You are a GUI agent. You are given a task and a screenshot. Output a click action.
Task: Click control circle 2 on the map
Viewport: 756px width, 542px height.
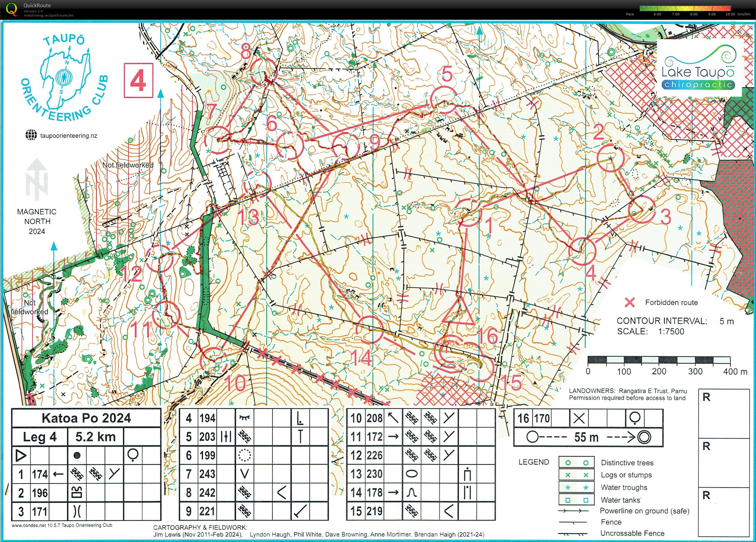pos(610,158)
